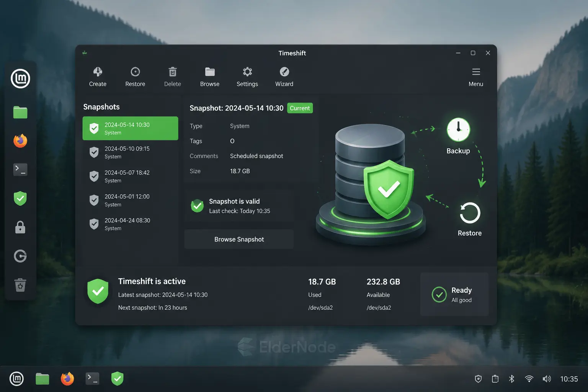Open the clipboard tray icon
The height and width of the screenshot is (392, 588).
(x=495, y=379)
